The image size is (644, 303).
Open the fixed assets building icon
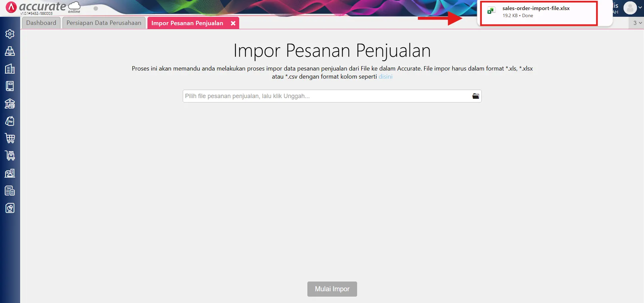pos(10,173)
